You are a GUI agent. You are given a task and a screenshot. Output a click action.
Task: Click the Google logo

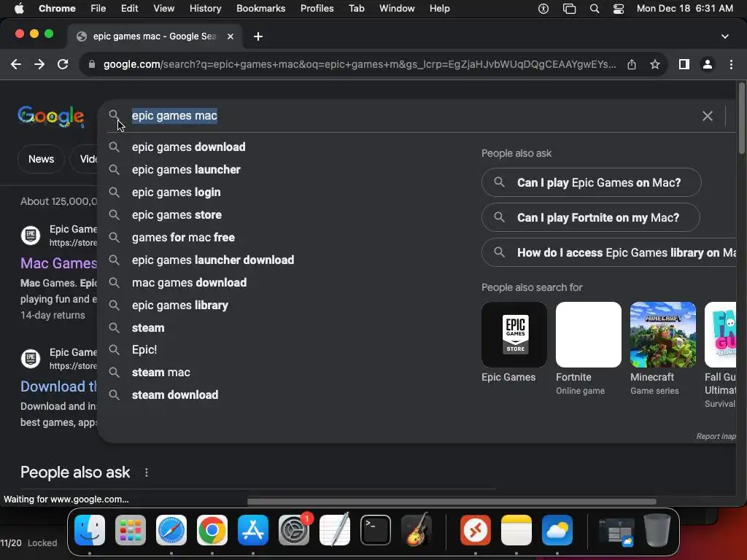(51, 116)
